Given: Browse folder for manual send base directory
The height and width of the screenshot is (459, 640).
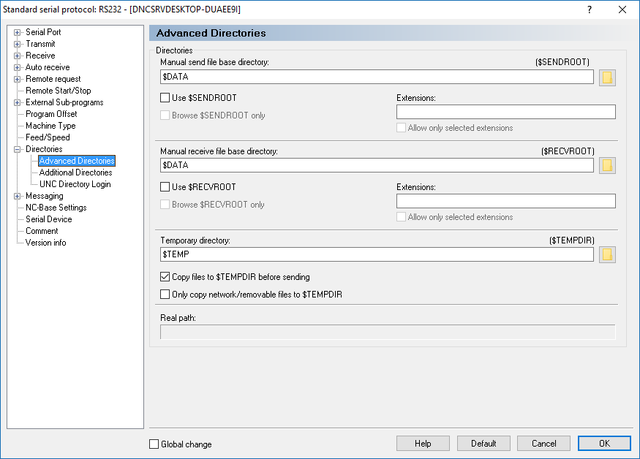Looking at the screenshot, I should [x=607, y=77].
